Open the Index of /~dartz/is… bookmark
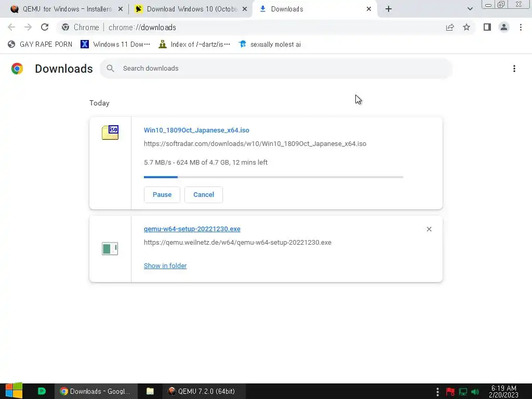 pyautogui.click(x=194, y=44)
